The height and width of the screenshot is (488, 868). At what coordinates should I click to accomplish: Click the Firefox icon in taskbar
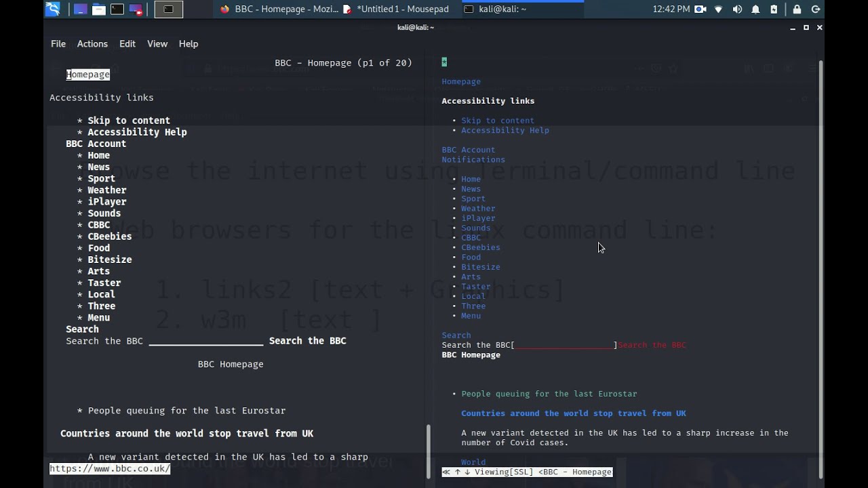tap(225, 9)
